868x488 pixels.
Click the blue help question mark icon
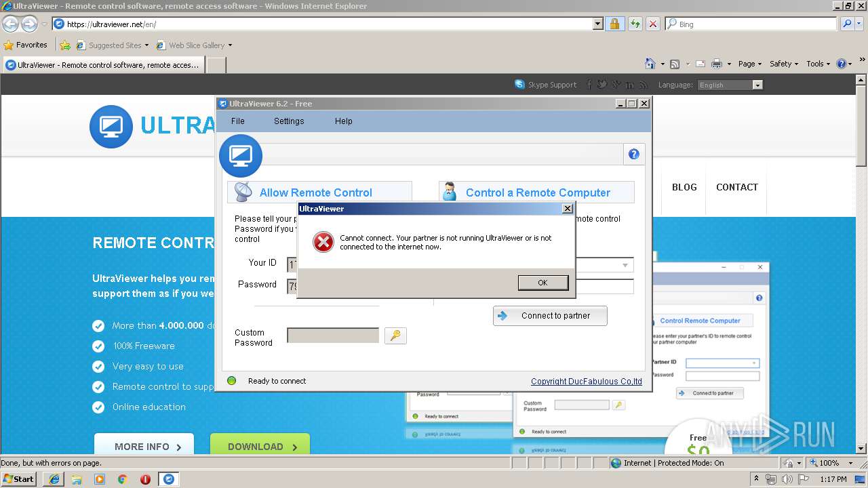pyautogui.click(x=634, y=154)
